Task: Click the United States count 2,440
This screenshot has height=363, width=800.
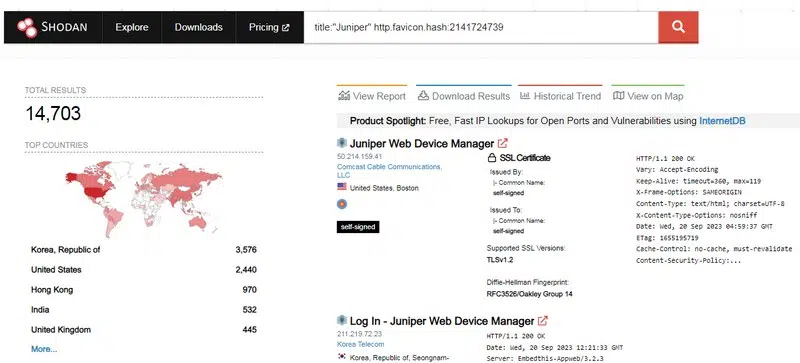Action: [246, 270]
